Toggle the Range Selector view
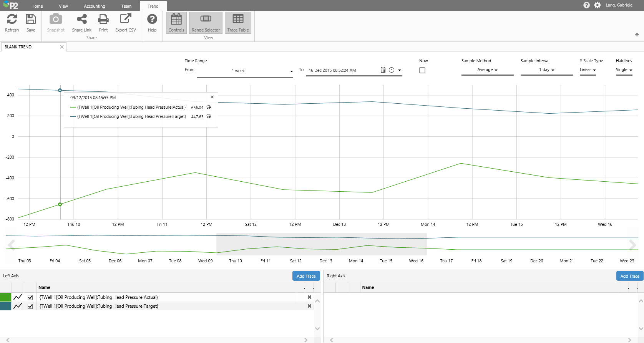Screen dimensions: 644x343 [x=206, y=23]
